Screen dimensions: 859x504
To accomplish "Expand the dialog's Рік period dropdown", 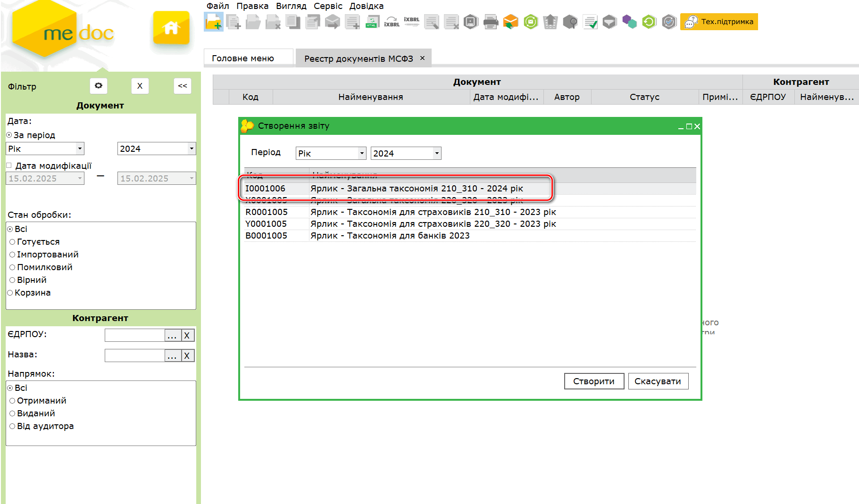I will pos(362,153).
